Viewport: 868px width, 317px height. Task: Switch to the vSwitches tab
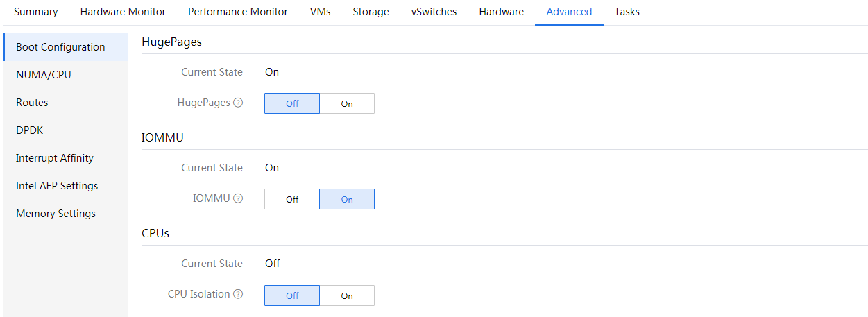(434, 12)
